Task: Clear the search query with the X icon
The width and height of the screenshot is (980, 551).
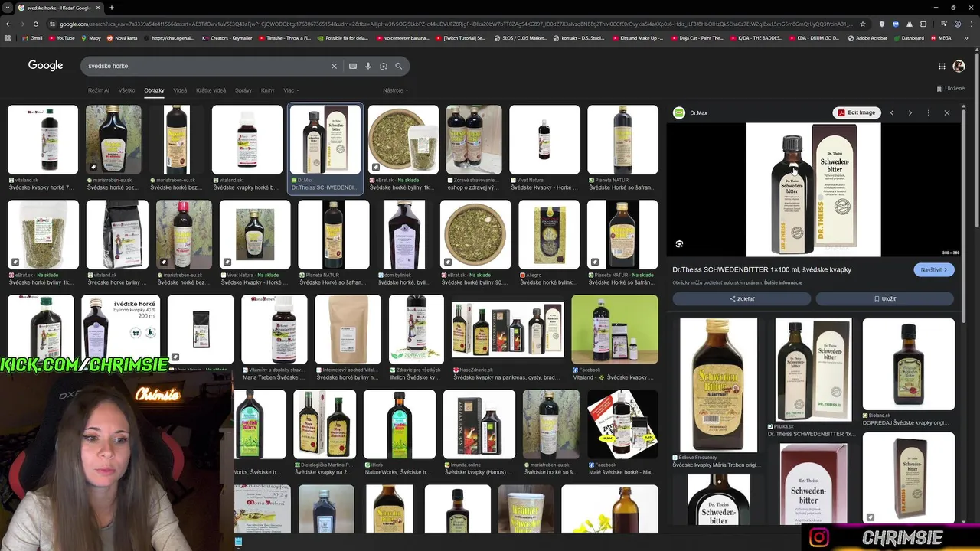Action: click(334, 66)
